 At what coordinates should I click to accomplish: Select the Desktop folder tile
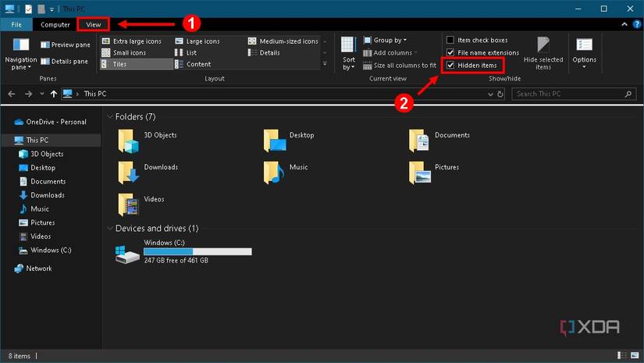click(289, 141)
